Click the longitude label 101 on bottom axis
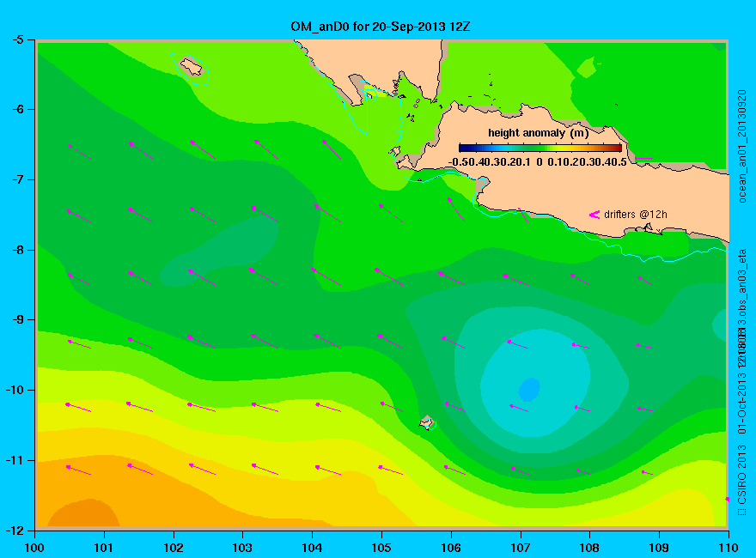Viewport: 756px width, 558px height. coord(104,548)
